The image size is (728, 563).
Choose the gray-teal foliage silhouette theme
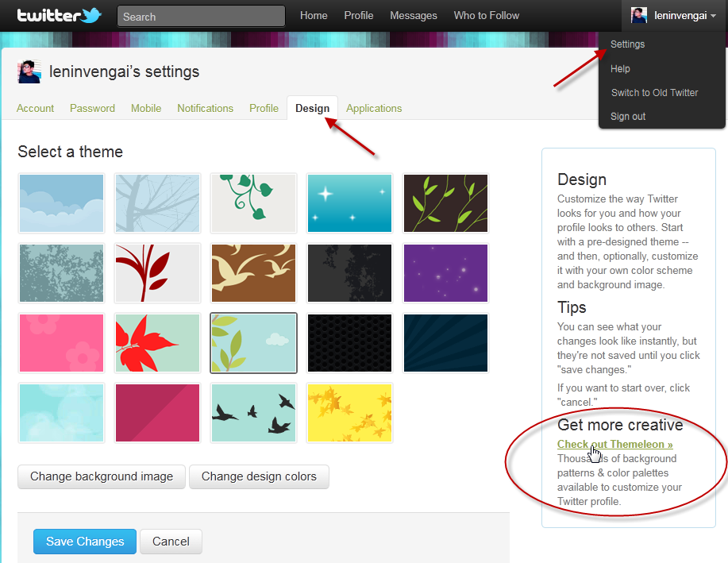pyautogui.click(x=62, y=273)
